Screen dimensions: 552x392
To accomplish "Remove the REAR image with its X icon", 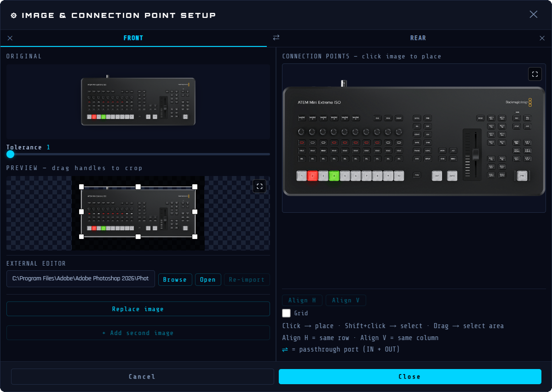I will [x=542, y=38].
